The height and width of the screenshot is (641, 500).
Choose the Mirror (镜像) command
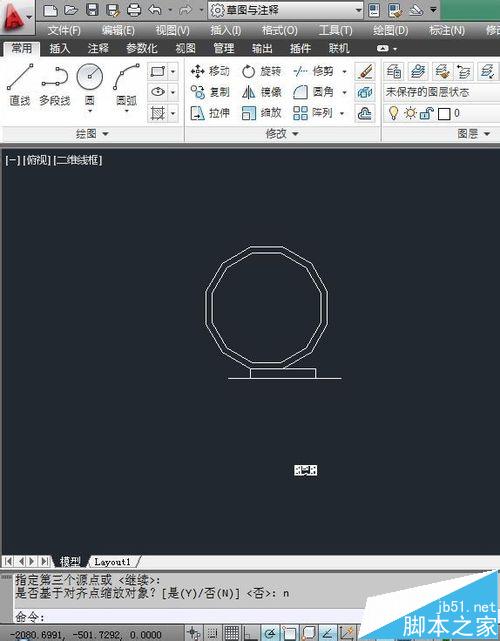(x=261, y=92)
